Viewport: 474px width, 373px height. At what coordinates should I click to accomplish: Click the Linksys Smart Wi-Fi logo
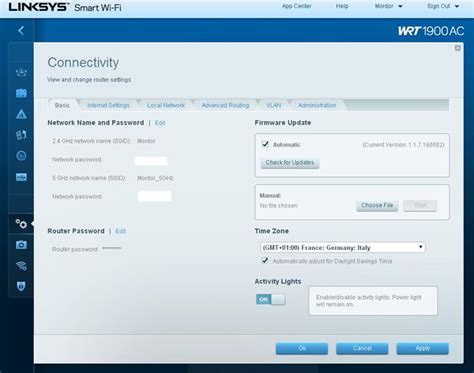[x=65, y=7]
